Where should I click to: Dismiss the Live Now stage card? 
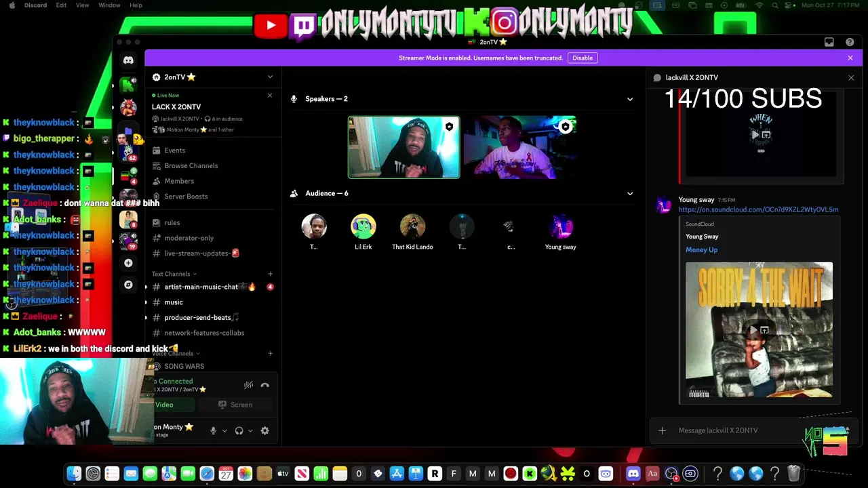click(x=269, y=96)
